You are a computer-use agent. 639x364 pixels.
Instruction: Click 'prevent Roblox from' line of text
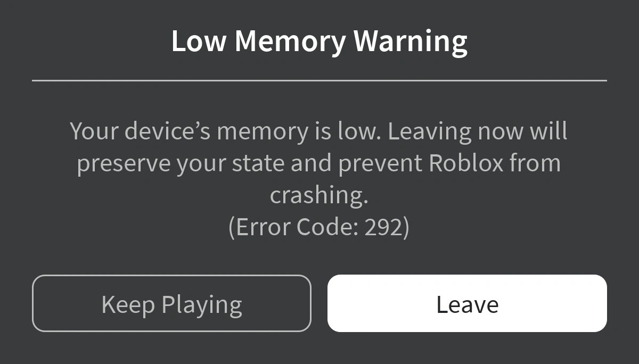pyautogui.click(x=449, y=163)
